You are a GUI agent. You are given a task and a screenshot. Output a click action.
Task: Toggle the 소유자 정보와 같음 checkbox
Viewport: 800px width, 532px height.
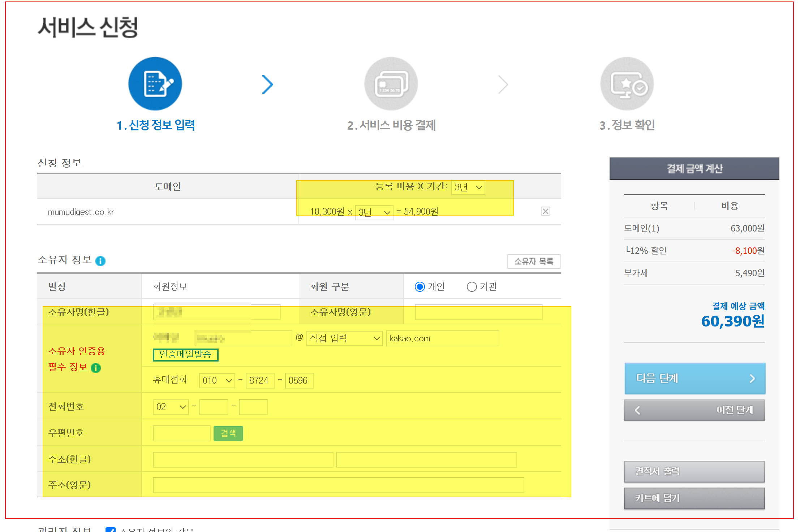pyautogui.click(x=110, y=530)
